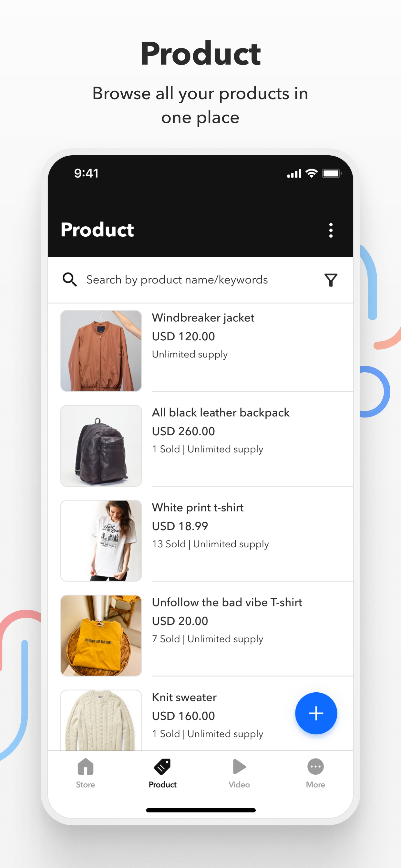Open the black leather backpack image
This screenshot has width=401, height=868.
click(101, 445)
